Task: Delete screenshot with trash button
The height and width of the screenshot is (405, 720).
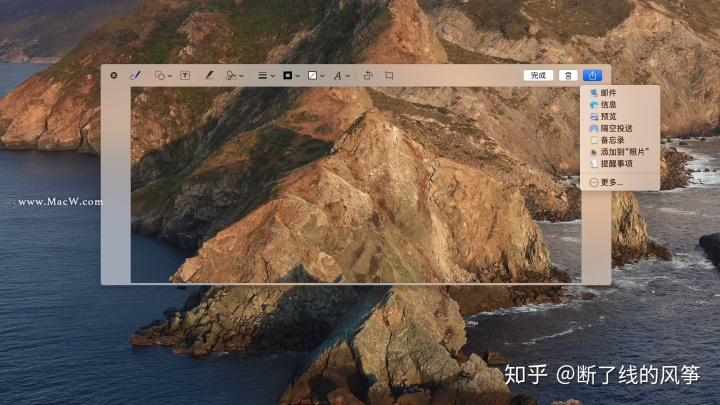Action: pos(568,75)
